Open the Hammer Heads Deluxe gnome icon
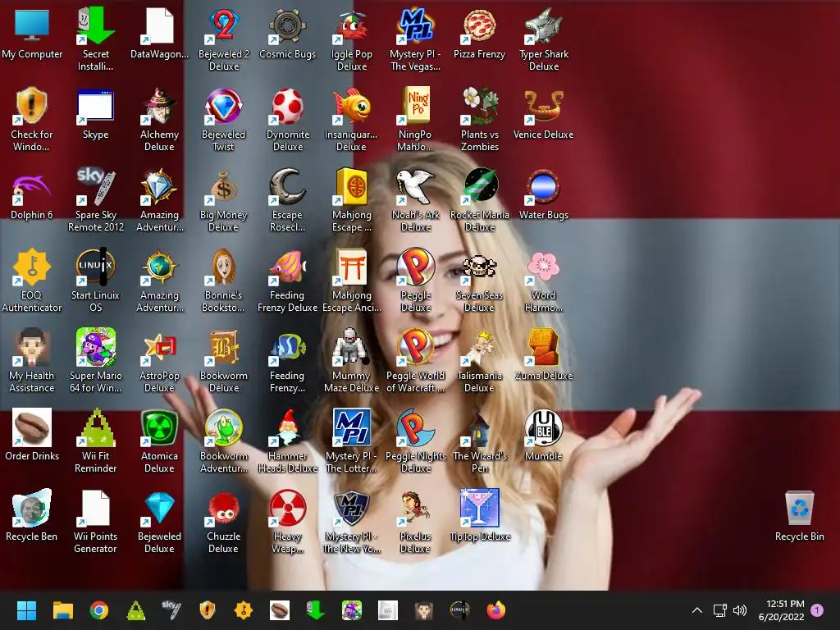This screenshot has width=840, height=630. [x=287, y=427]
